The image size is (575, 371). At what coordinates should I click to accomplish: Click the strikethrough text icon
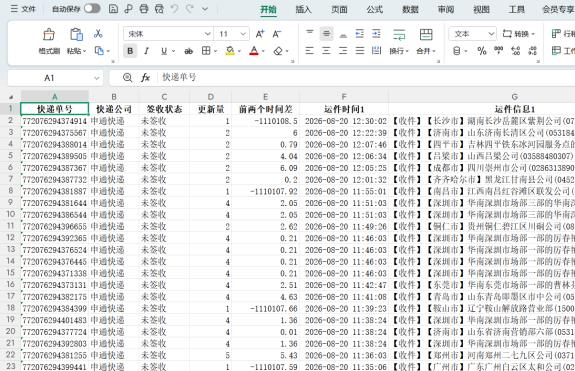click(188, 51)
